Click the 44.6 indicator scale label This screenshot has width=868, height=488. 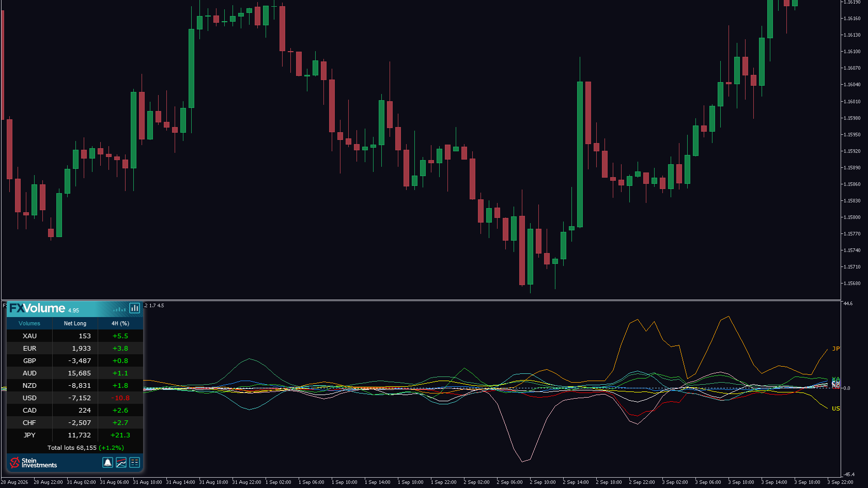tap(848, 304)
